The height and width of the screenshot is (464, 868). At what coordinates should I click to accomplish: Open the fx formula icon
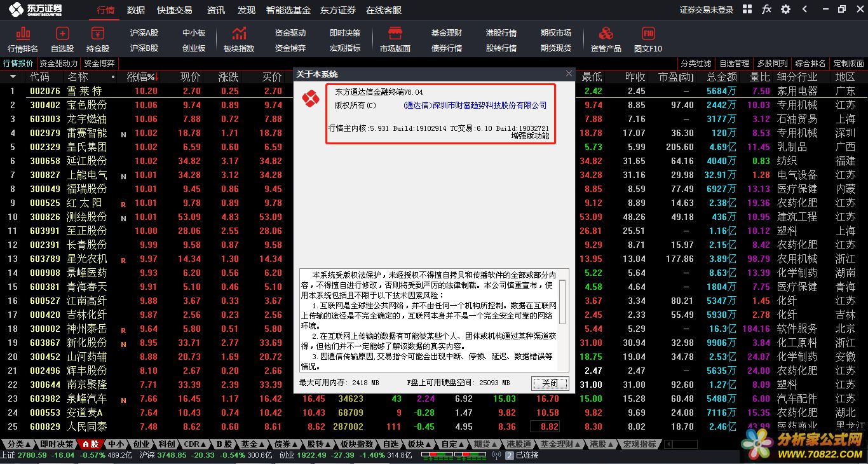pos(766,10)
